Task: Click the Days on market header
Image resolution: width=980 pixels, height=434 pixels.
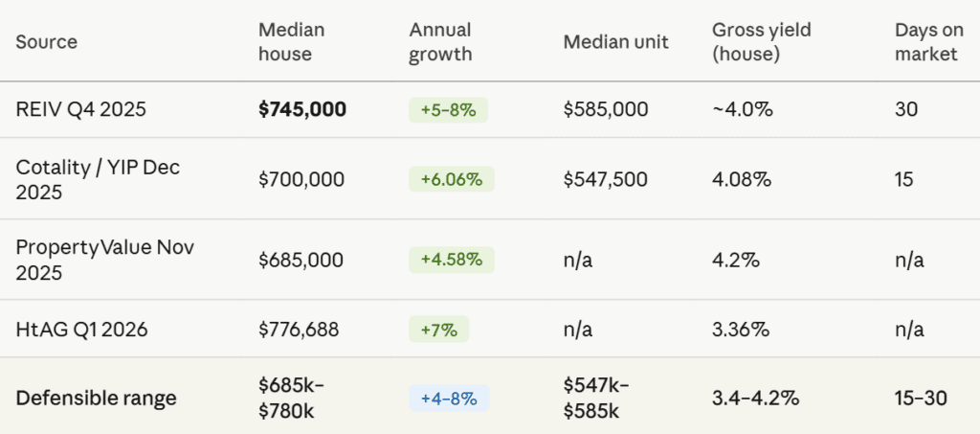Action: pos(925,42)
